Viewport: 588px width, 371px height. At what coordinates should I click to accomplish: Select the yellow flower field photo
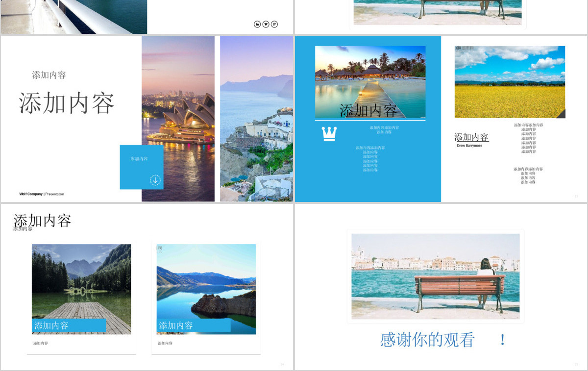click(x=510, y=82)
